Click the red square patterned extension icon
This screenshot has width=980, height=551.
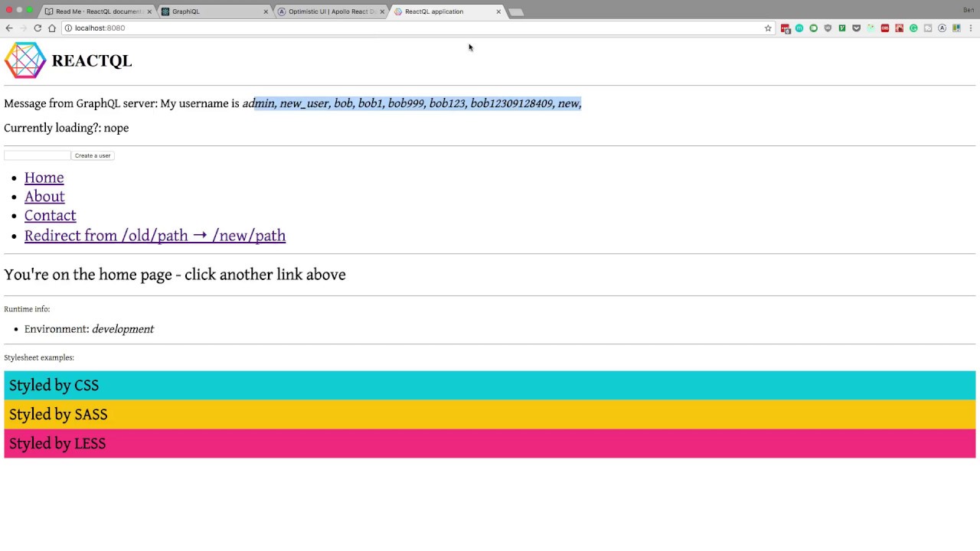pyautogui.click(x=899, y=28)
